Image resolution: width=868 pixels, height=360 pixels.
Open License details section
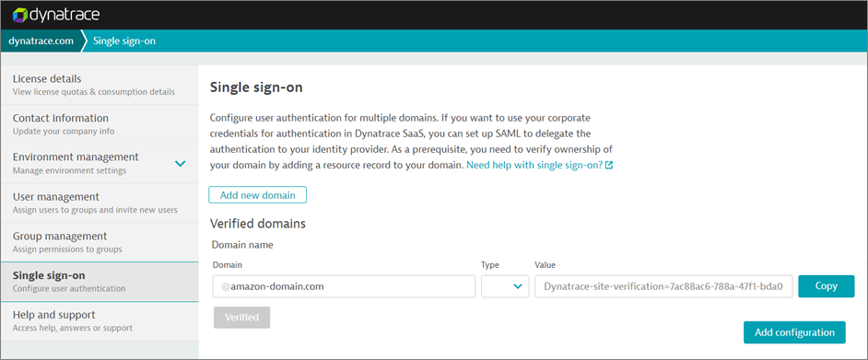point(100,85)
